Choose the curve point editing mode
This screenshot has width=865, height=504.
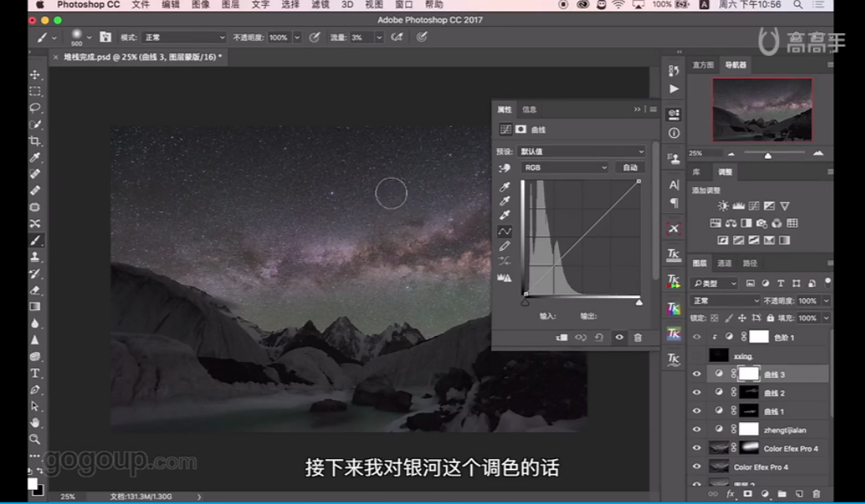(504, 231)
